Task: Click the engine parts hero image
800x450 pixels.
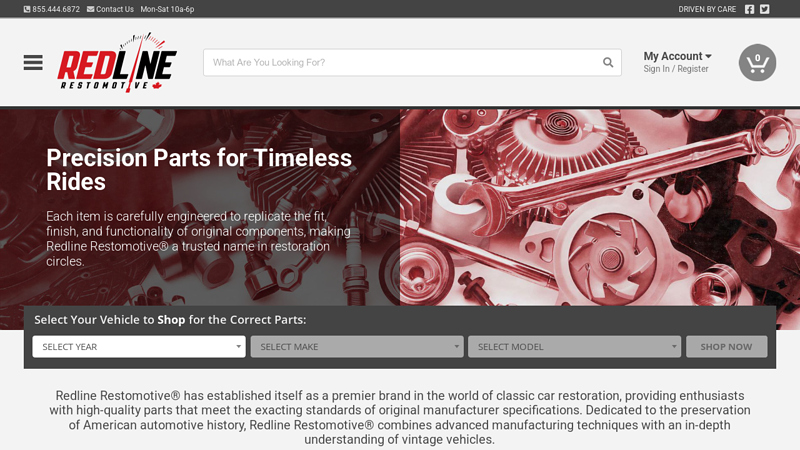Action: click(x=600, y=205)
